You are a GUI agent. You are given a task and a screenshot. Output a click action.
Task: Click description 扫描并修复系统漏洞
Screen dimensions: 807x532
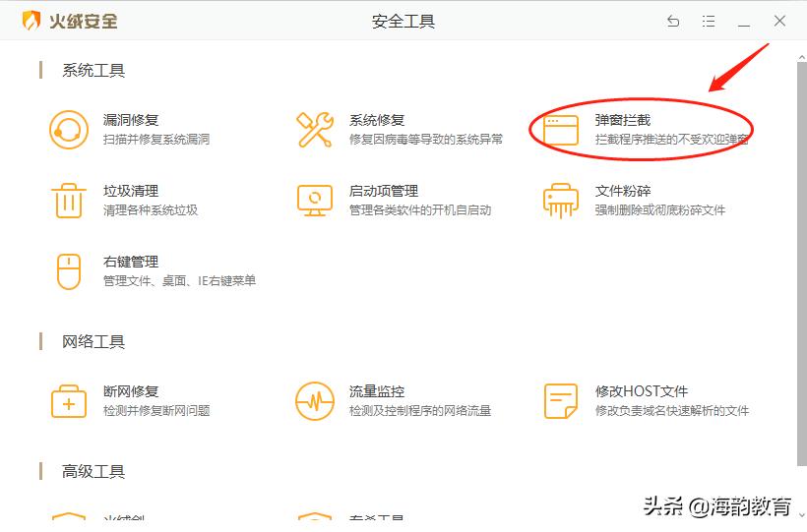click(156, 140)
